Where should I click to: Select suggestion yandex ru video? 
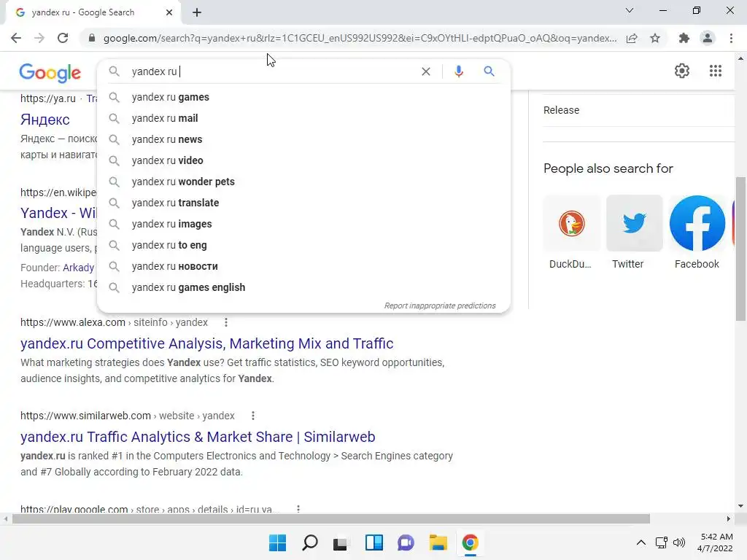pyautogui.click(x=303, y=160)
